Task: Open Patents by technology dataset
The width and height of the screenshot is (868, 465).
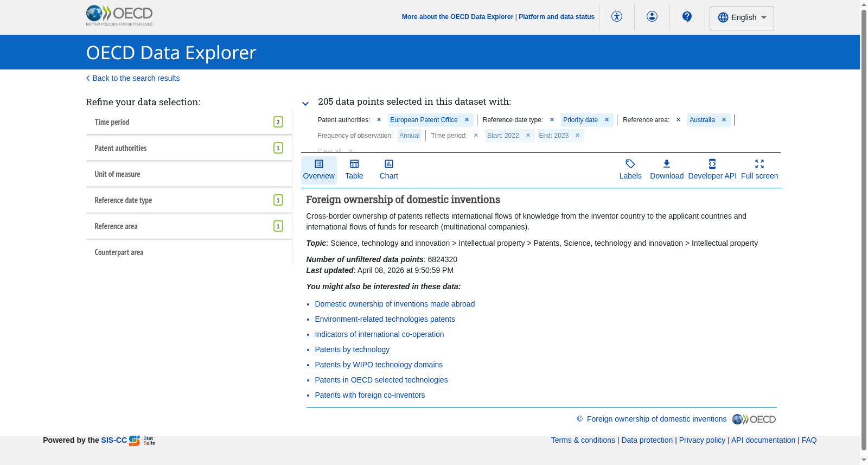Action: (353, 349)
